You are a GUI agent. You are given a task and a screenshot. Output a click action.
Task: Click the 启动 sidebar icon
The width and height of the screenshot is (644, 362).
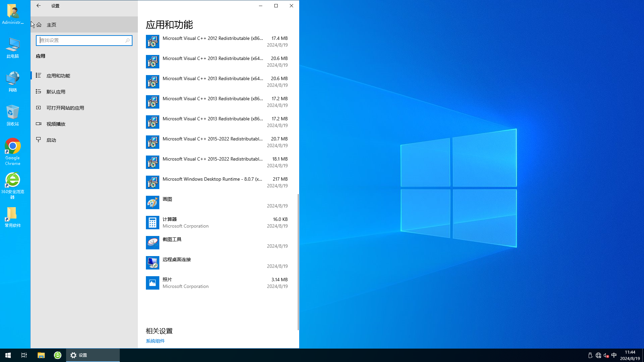coord(39,140)
